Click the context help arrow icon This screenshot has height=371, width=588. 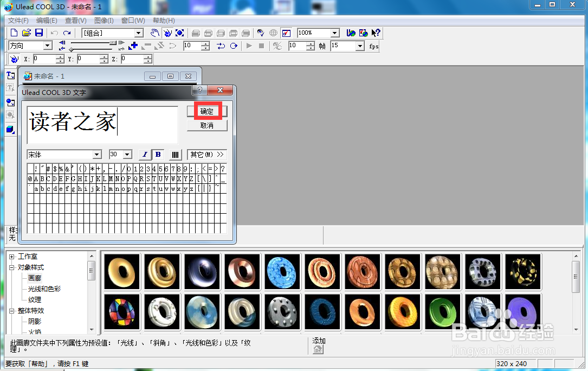pyautogui.click(x=376, y=33)
